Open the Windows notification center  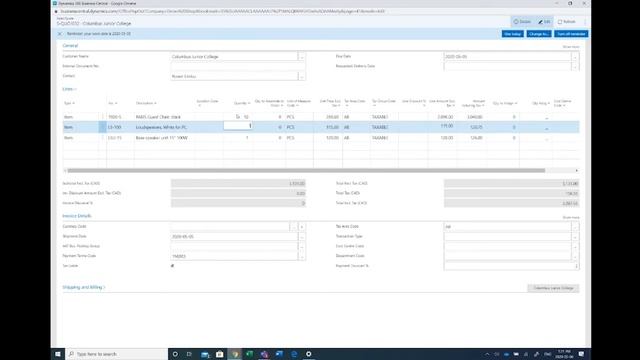pyautogui.click(x=581, y=354)
